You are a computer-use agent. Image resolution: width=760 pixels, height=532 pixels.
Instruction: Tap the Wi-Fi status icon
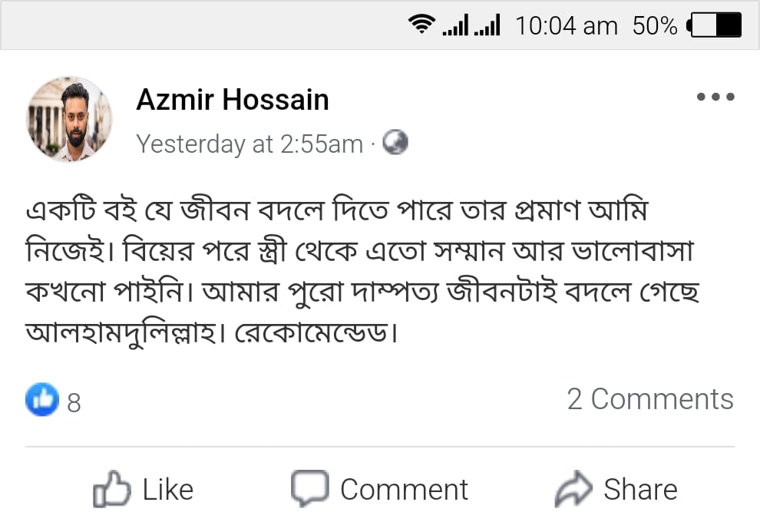(421, 26)
